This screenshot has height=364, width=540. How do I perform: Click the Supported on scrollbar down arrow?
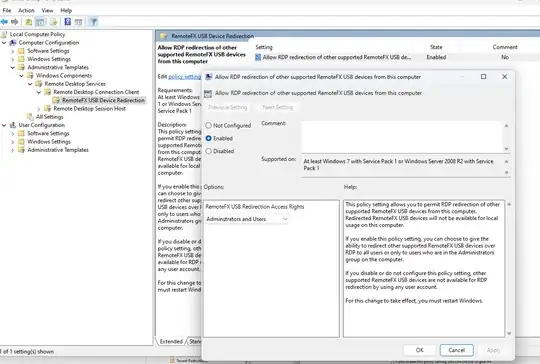point(506,173)
